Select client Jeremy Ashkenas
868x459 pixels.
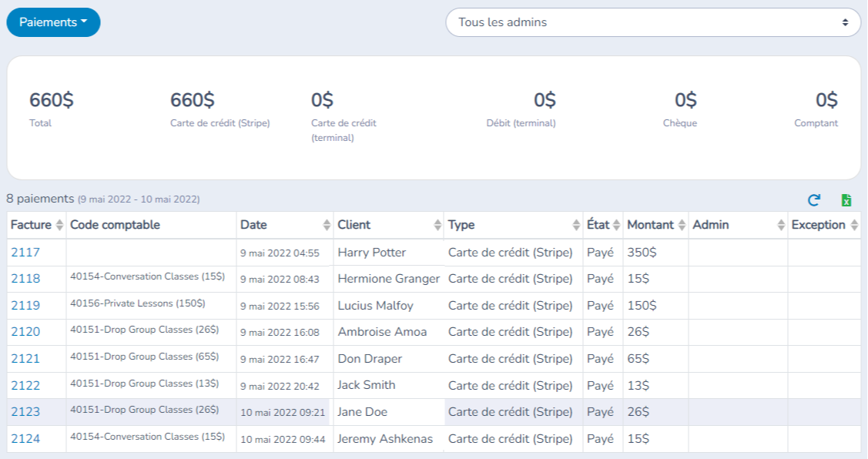pos(385,438)
